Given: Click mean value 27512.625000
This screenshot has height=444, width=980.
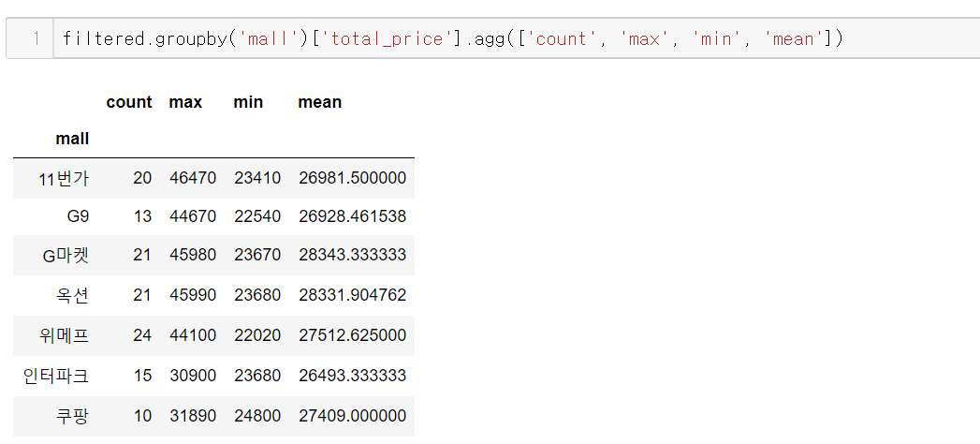Looking at the screenshot, I should click(x=353, y=335).
